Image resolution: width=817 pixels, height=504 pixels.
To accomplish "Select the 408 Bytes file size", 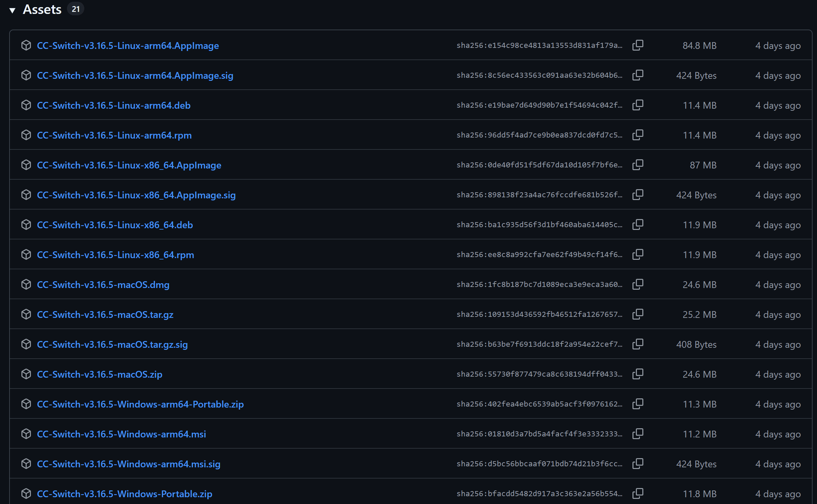I will 696,344.
